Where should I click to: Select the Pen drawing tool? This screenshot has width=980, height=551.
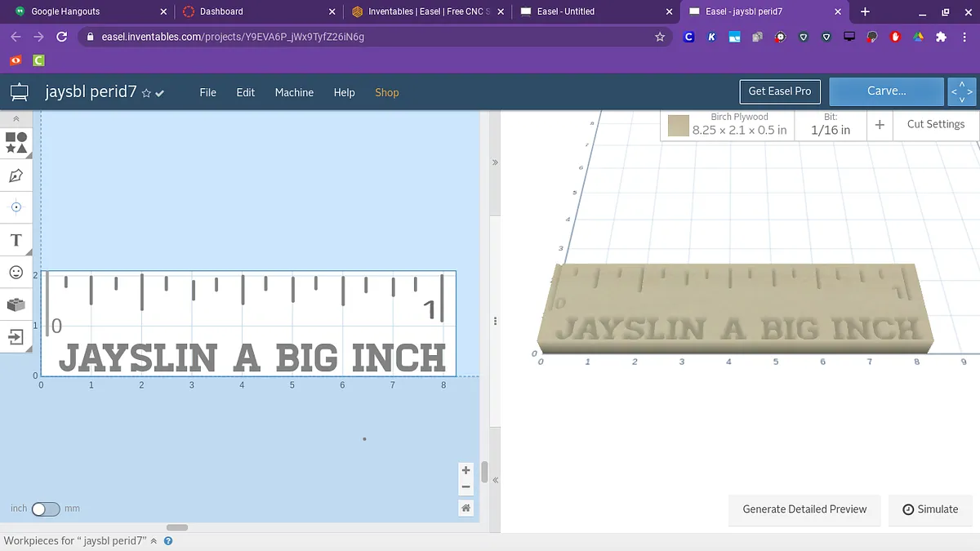16,176
